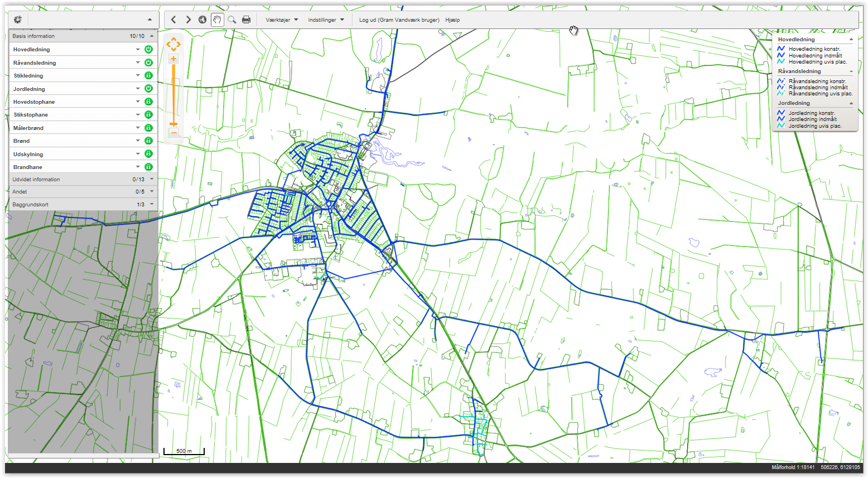
Task: Open Målerbrønd layer dropdown arrow
Action: click(138, 128)
